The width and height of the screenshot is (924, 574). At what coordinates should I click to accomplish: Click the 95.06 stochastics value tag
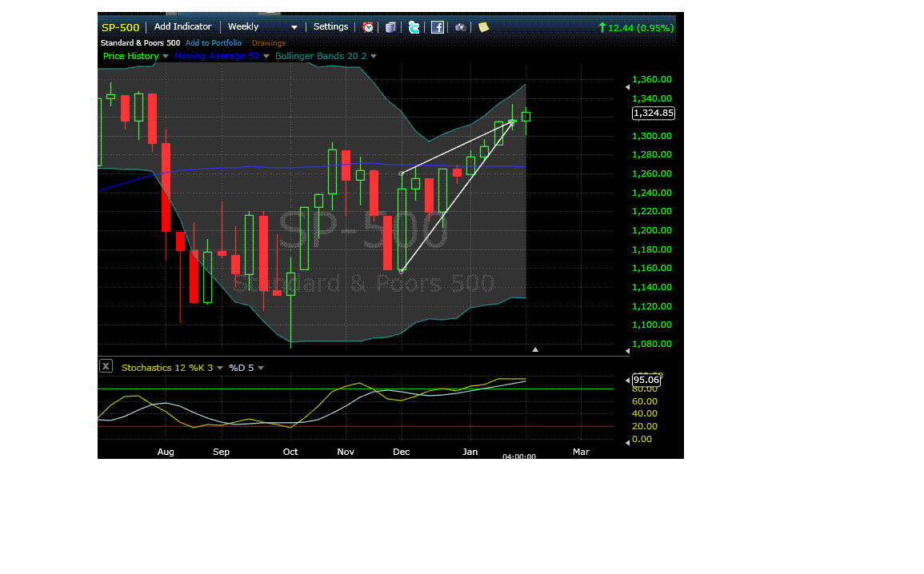pyautogui.click(x=646, y=381)
